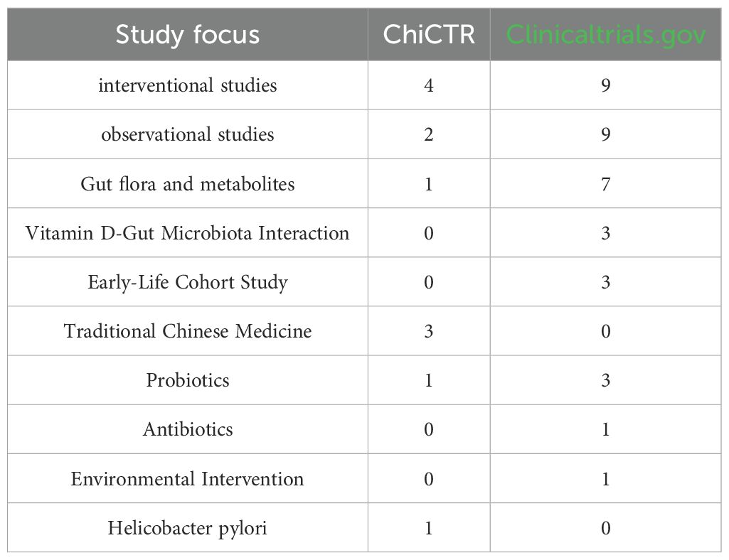The image size is (729, 560).
Task: Select the 'Traditional Chinese Medicine' cell
Action: click(188, 331)
